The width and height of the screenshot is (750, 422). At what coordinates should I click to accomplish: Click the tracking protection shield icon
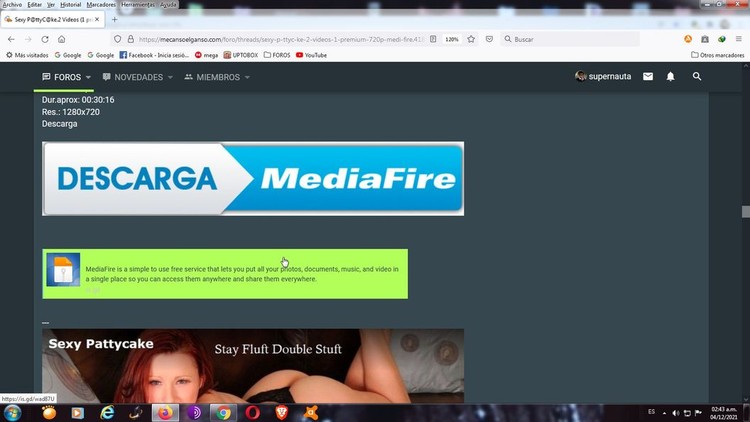(117, 39)
